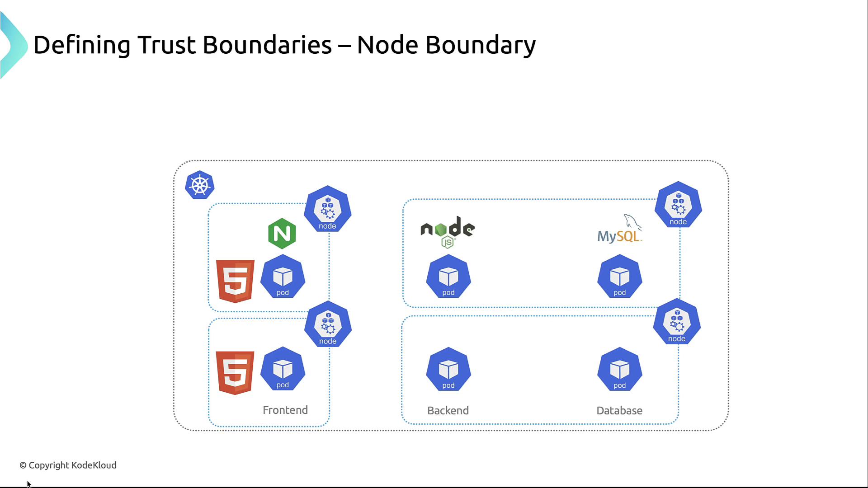The width and height of the screenshot is (868, 488).
Task: Click the NGINX green hexagon logo
Action: click(x=282, y=234)
